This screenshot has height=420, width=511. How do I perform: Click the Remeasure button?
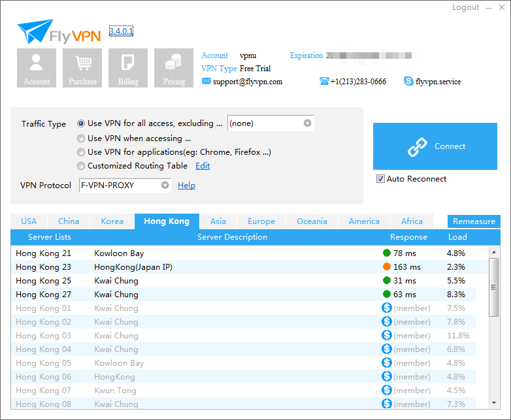tap(474, 221)
